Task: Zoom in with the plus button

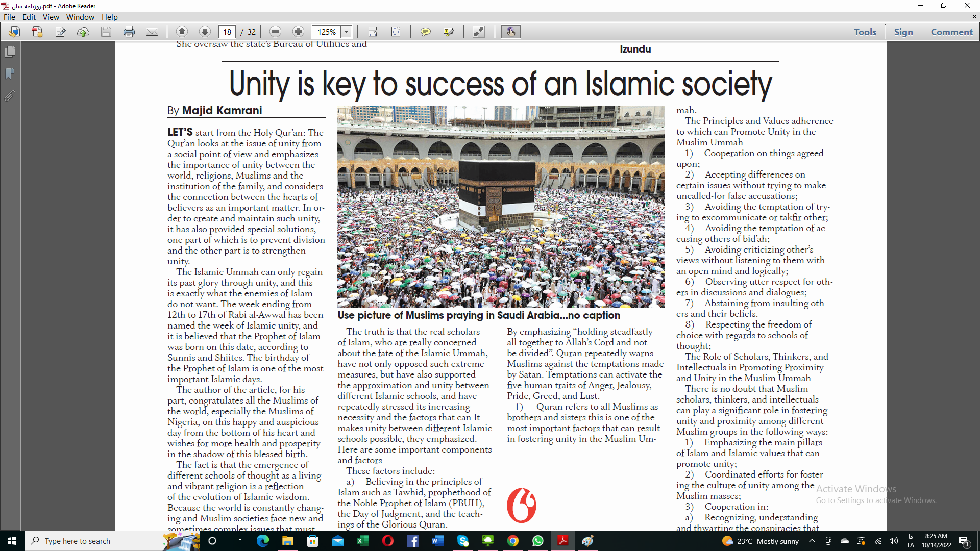Action: click(299, 32)
